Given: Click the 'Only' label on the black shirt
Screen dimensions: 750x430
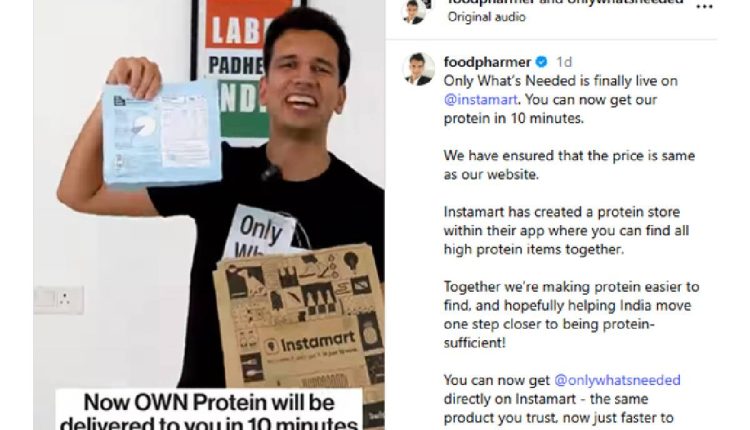Looking at the screenshot, I should [261, 229].
